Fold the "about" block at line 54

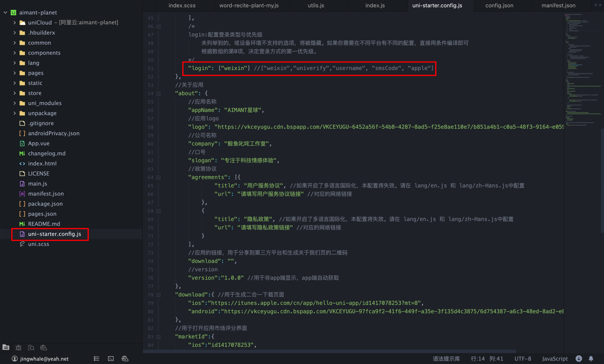click(159, 94)
